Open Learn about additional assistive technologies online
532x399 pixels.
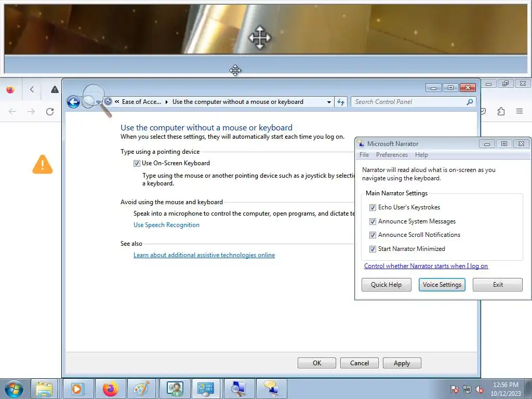[x=204, y=255]
